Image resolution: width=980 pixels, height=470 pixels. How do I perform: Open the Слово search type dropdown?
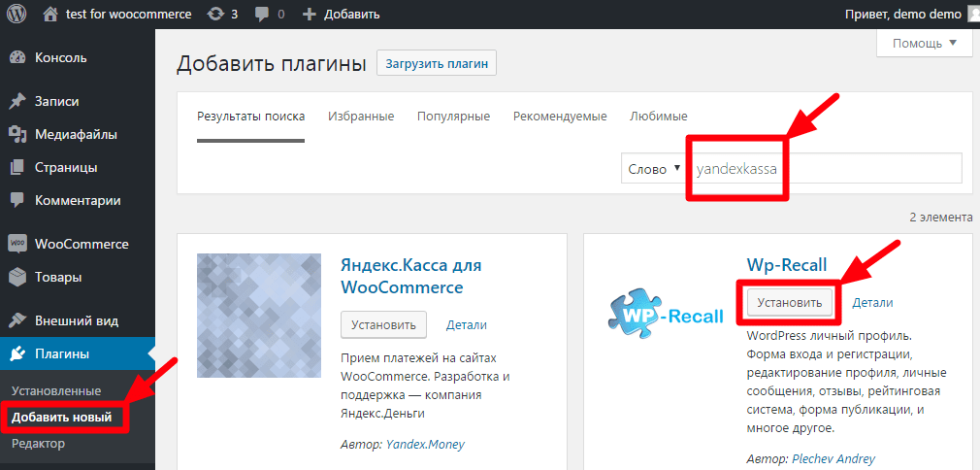tap(654, 169)
